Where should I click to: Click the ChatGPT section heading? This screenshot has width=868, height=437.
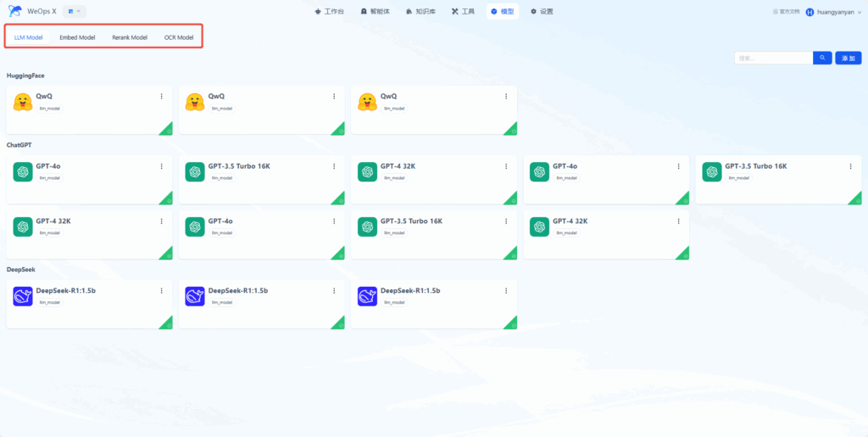19,144
